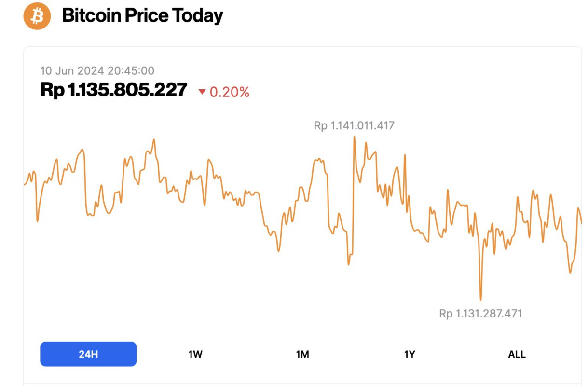Switch to the 1M chart view
The image size is (588, 386).
tap(302, 354)
